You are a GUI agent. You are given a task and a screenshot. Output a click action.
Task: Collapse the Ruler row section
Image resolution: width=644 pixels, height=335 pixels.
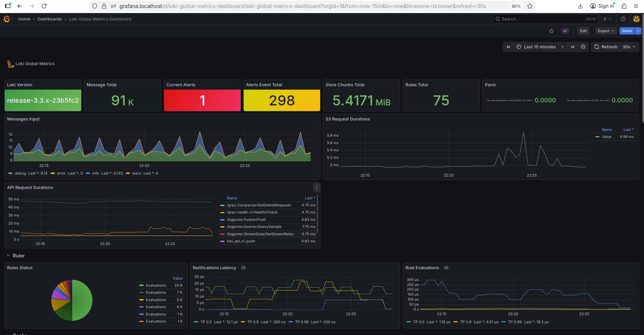[x=8, y=256]
